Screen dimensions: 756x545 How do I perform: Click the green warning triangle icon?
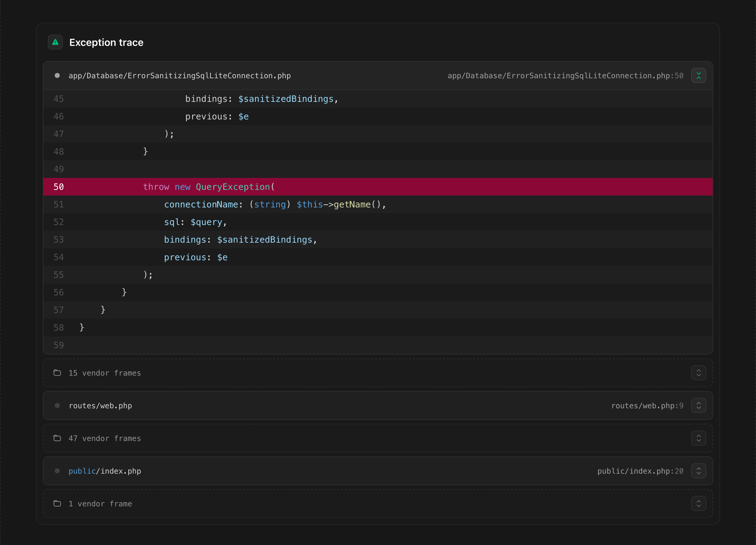[55, 42]
